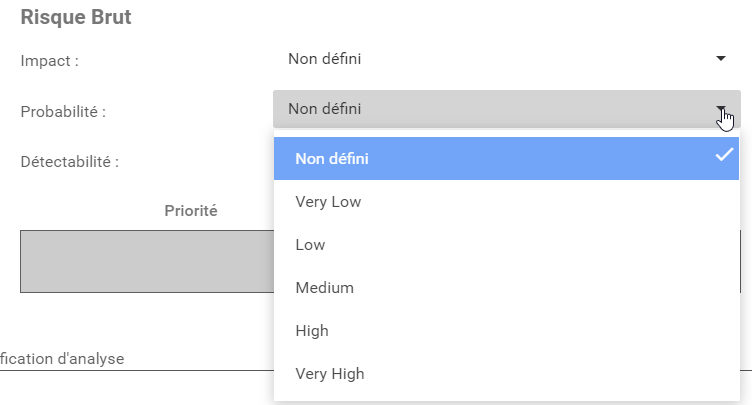Pick Medium in the dropdown list
The width and height of the screenshot is (752, 405).
click(325, 288)
